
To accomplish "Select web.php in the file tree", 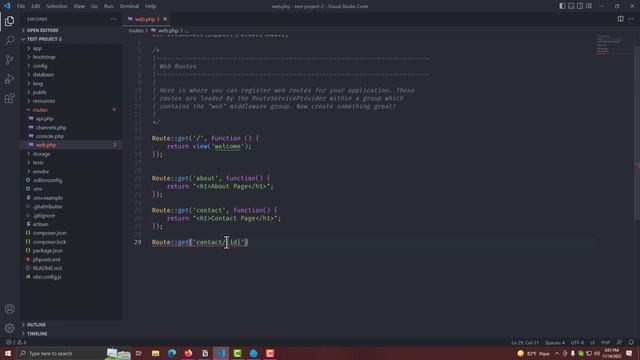I will (71, 145).
